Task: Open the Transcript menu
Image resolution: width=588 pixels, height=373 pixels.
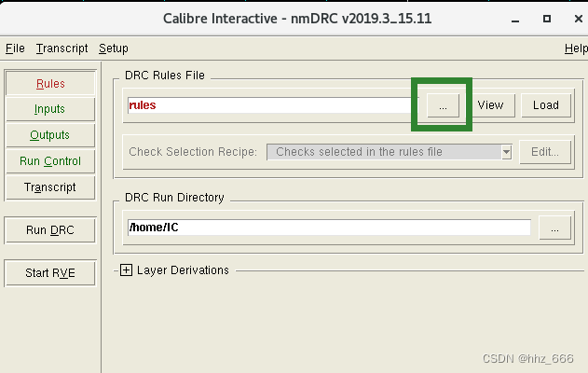Action: pyautogui.click(x=62, y=48)
